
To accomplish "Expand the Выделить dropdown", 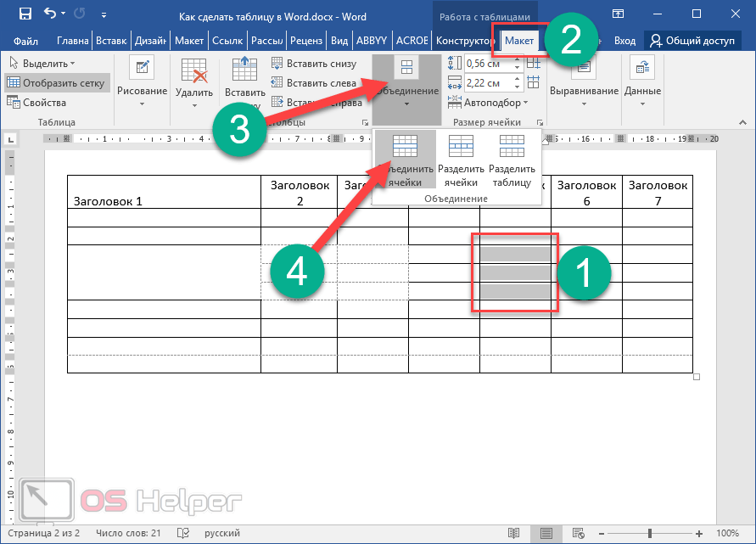I will pos(48,64).
